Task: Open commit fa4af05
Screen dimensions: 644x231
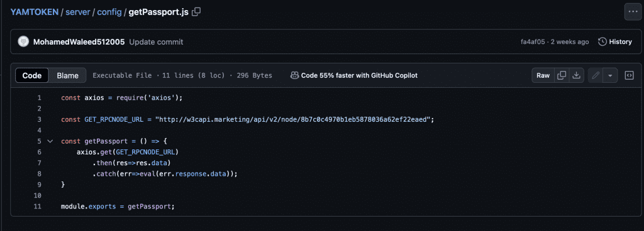Action: point(532,42)
